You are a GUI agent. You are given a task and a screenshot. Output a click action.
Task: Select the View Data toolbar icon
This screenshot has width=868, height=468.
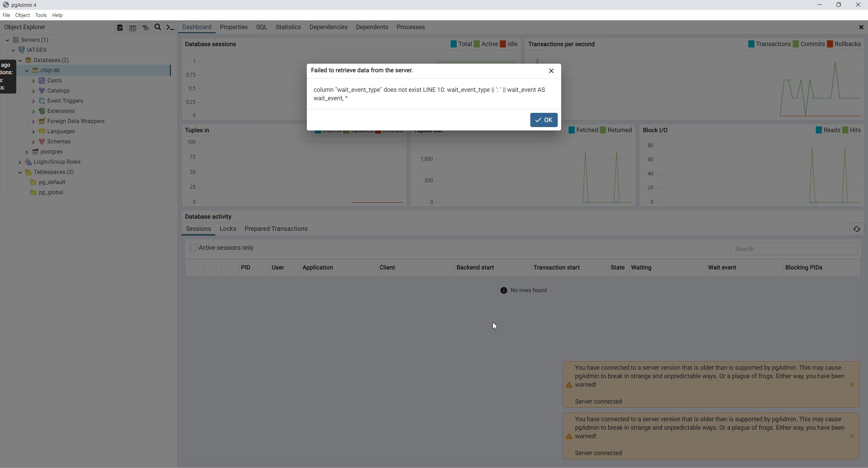[133, 27]
